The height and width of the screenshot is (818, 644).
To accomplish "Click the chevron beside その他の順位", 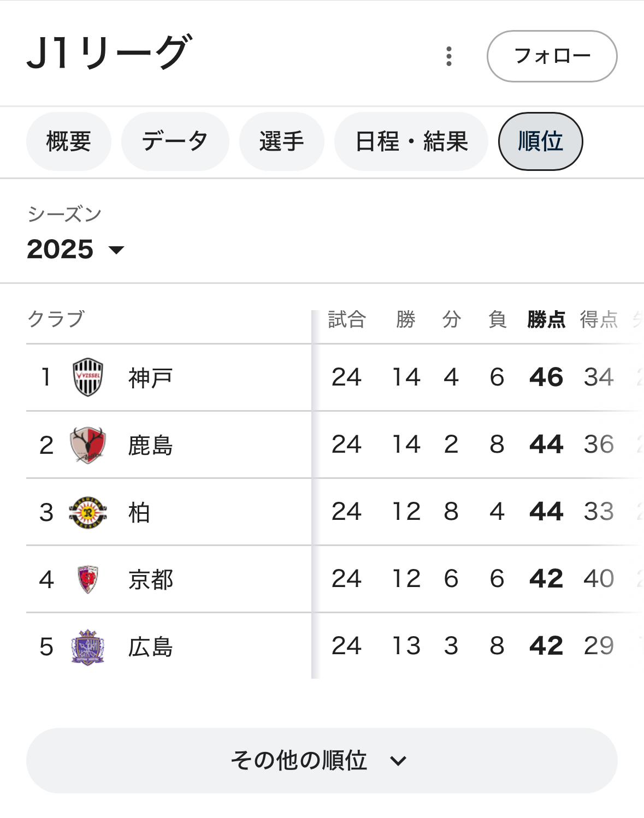I will 399,761.
